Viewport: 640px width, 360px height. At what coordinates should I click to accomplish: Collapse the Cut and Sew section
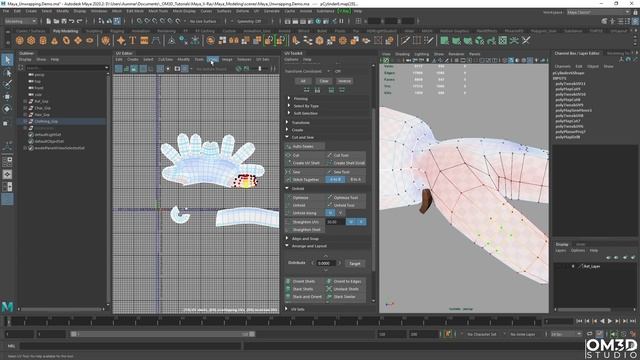point(287,137)
